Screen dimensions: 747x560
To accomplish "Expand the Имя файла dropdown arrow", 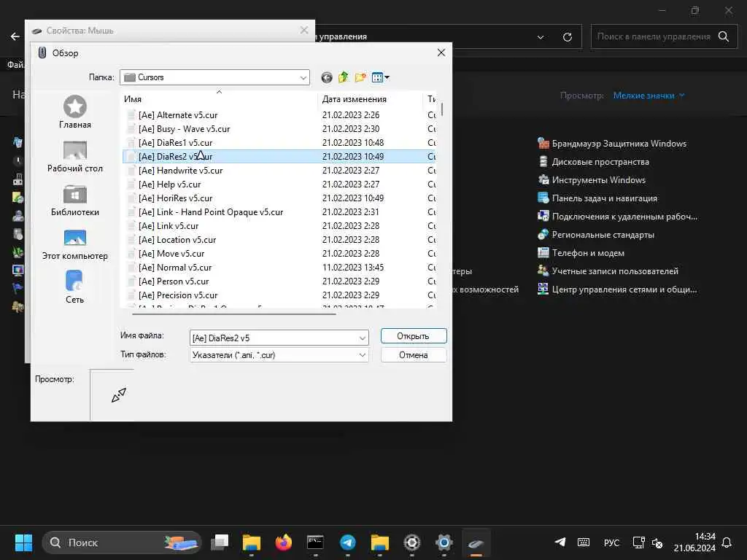I will coord(362,338).
